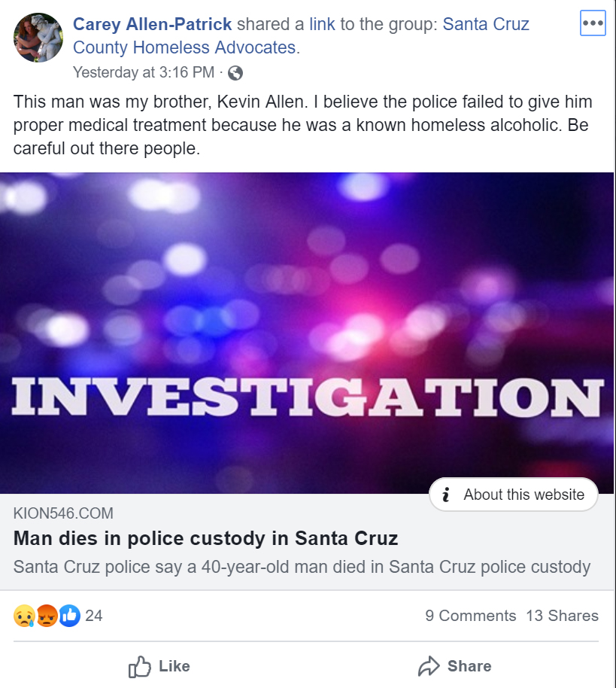
Task: Click the public globe privacy icon
Action: (235, 73)
